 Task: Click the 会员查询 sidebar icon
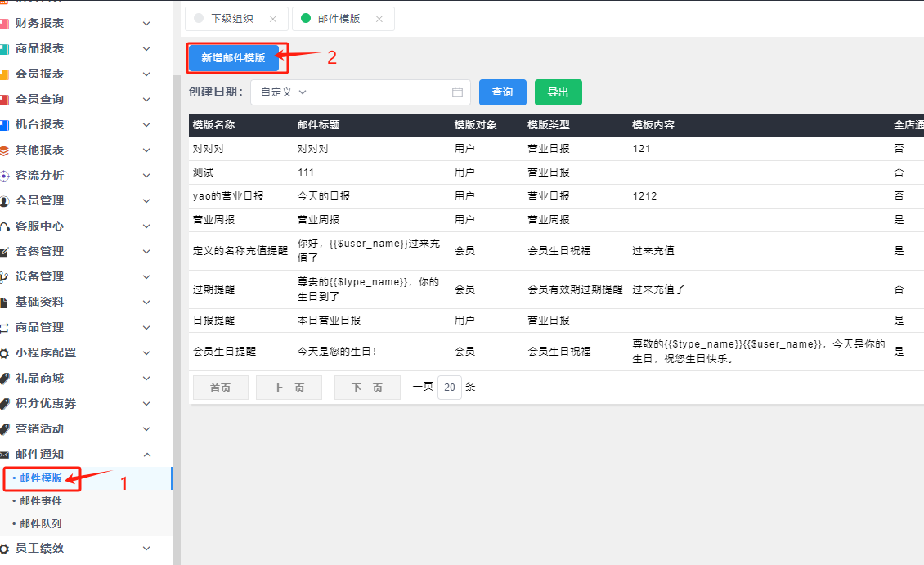tap(4, 100)
